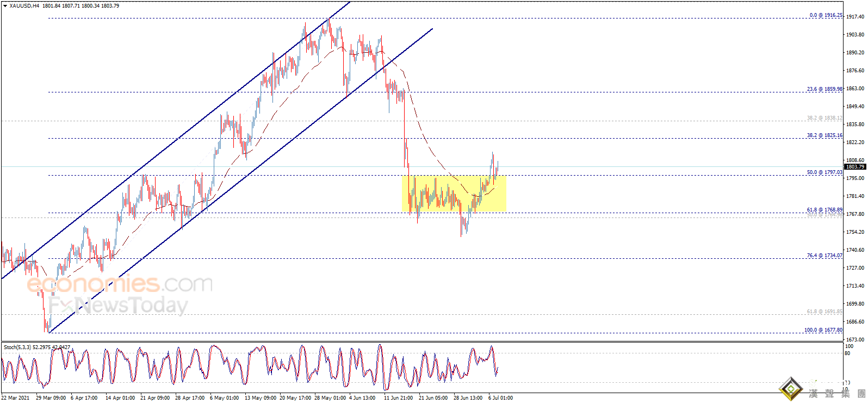Select the 0.0 @ 1916.25 Fibonacci label
The image size is (868, 404).
[826, 15]
